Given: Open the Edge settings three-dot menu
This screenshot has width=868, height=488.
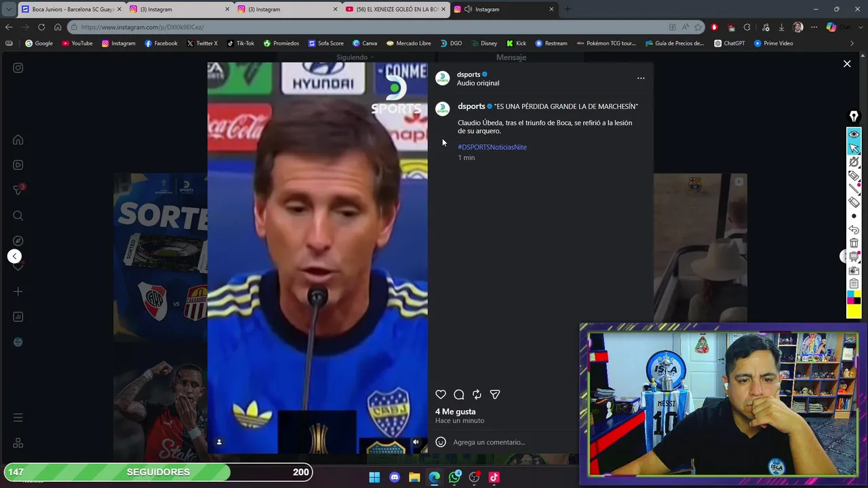Looking at the screenshot, I should pos(815,27).
